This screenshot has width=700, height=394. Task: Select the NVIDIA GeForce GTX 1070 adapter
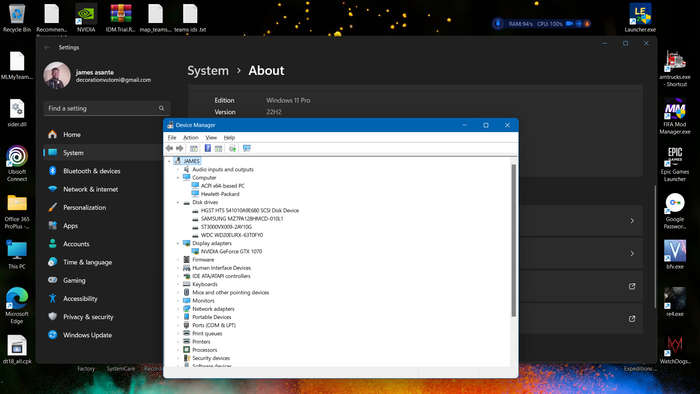pyautogui.click(x=231, y=251)
